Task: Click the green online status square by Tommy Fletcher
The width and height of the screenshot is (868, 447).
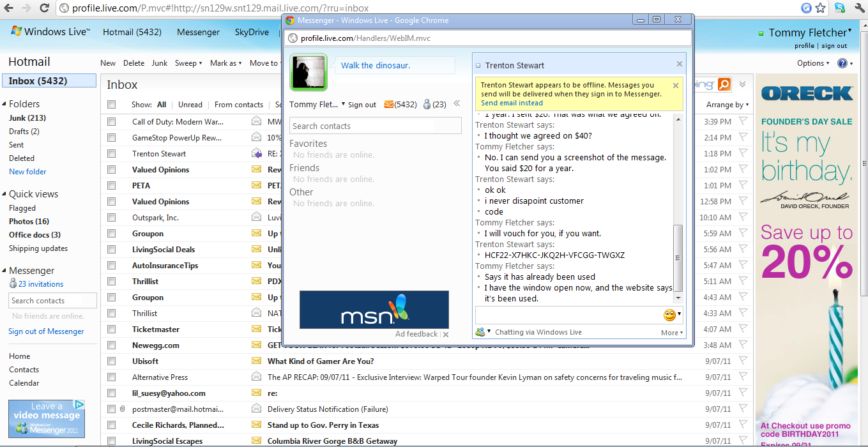Action: coord(761,33)
